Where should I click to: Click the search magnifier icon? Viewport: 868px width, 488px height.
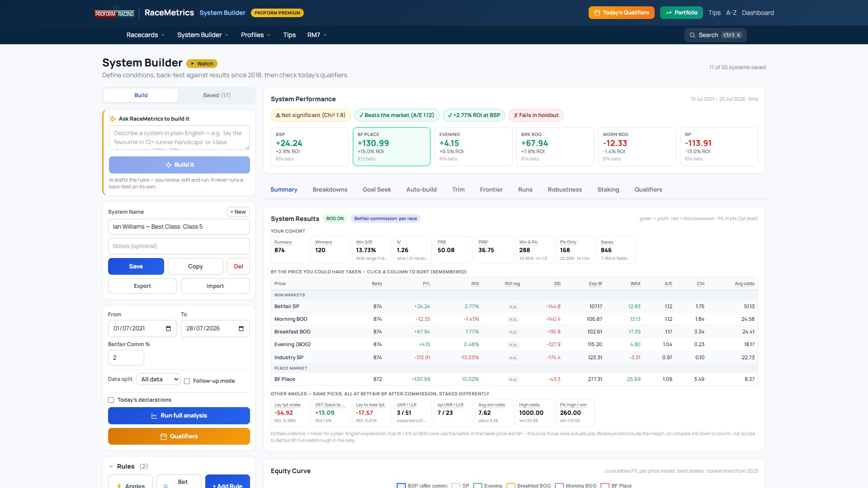click(692, 35)
